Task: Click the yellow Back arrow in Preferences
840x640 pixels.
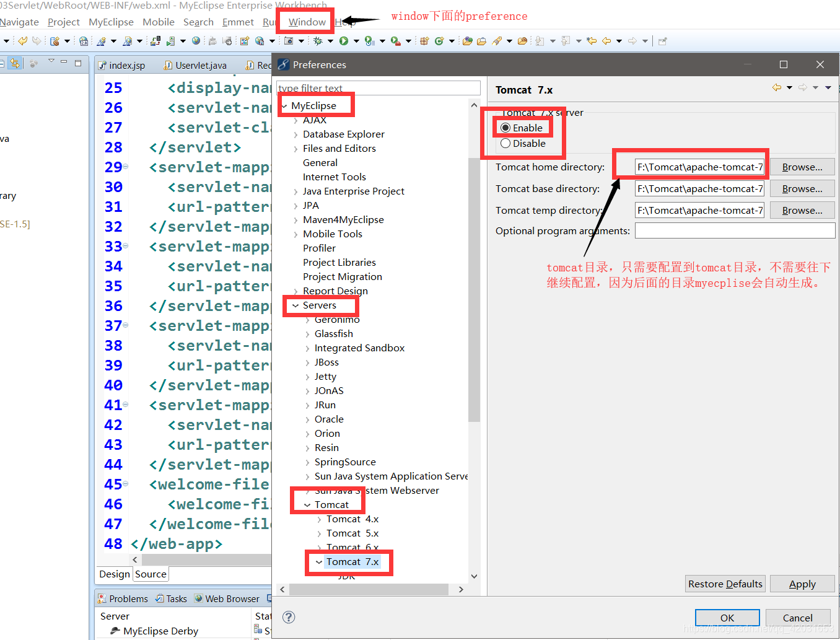Action: tap(776, 88)
